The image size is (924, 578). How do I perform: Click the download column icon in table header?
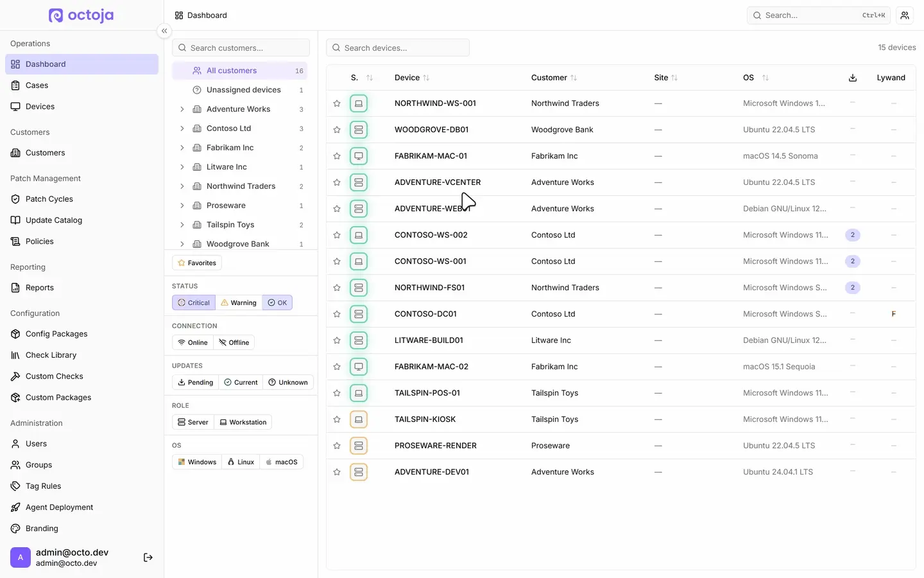tap(853, 78)
